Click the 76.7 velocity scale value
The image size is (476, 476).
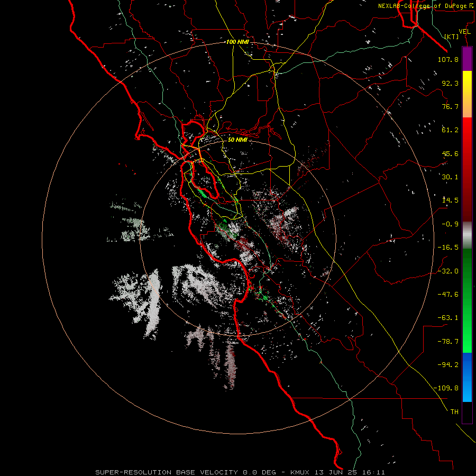[450, 106]
